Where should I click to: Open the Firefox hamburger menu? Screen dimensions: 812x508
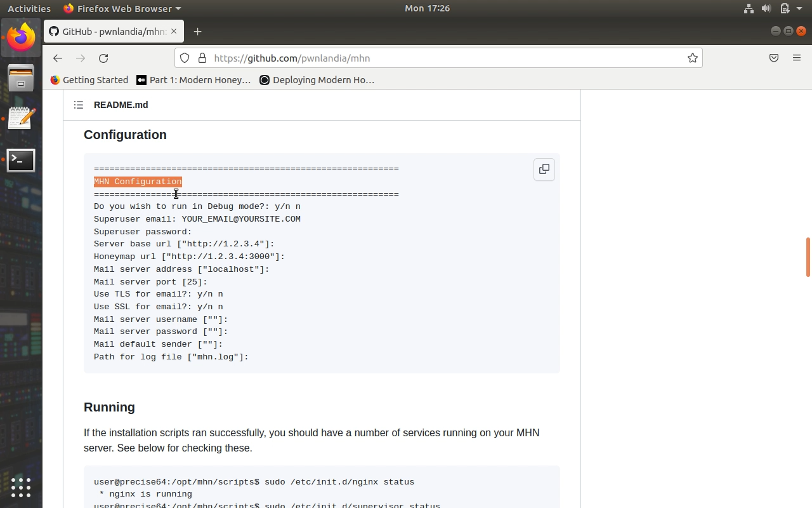[796, 58]
